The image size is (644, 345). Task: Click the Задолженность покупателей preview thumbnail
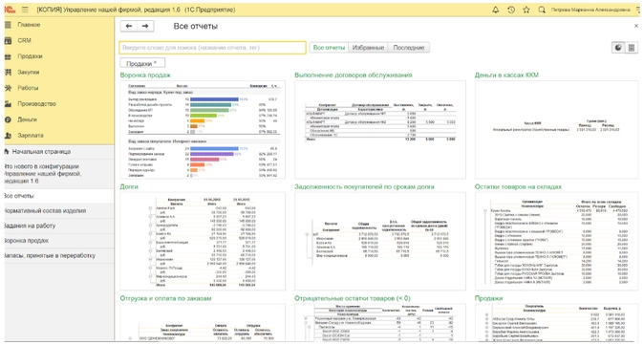(380, 242)
